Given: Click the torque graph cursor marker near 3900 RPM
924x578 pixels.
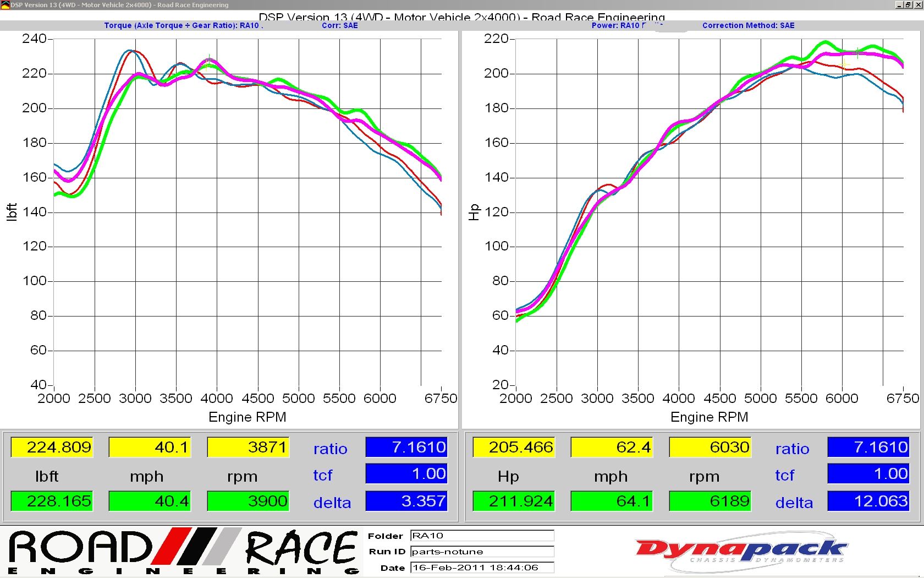Looking at the screenshot, I should pyautogui.click(x=209, y=59).
